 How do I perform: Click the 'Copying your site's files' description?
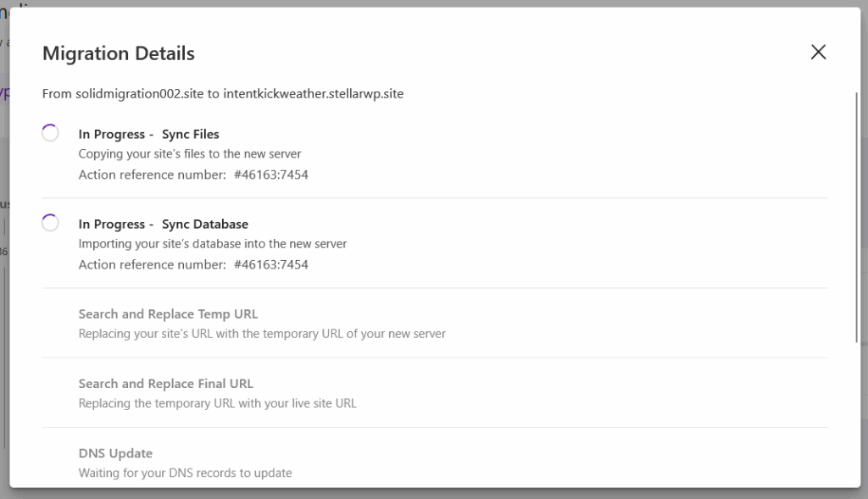click(x=190, y=154)
